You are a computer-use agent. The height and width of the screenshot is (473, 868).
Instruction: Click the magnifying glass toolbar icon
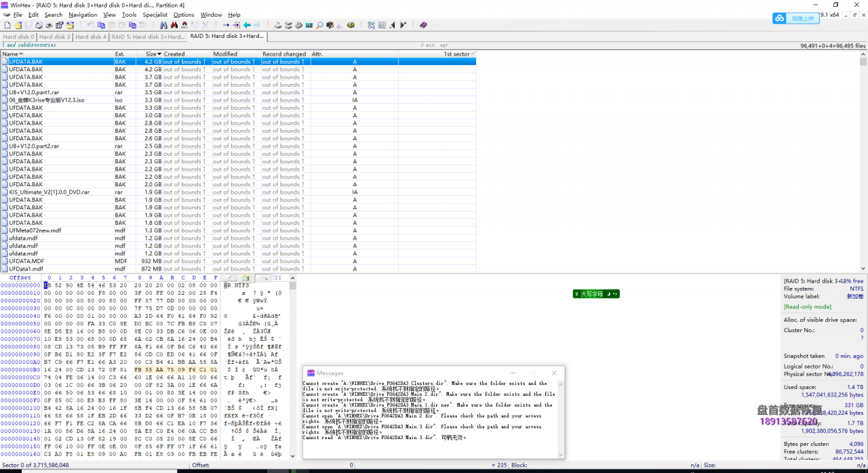319,25
